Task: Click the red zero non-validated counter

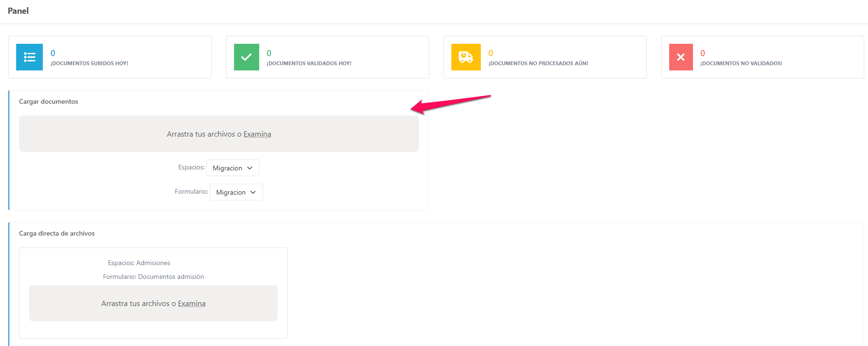Action: 702,53
